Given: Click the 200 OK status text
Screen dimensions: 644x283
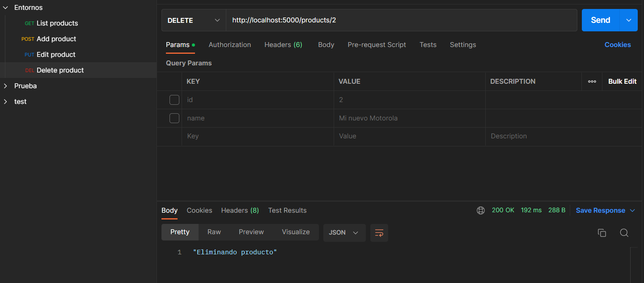Looking at the screenshot, I should [x=503, y=210].
